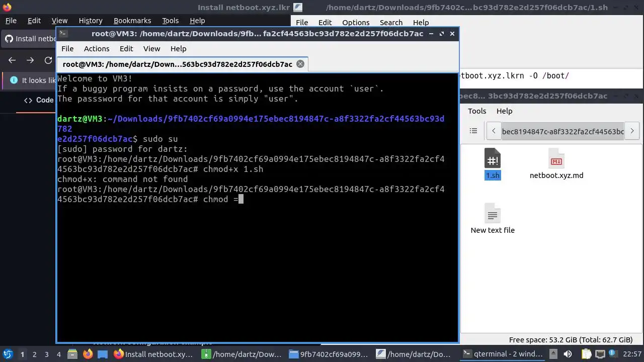Open volume control in system tray
644x362 pixels.
pyautogui.click(x=568, y=354)
